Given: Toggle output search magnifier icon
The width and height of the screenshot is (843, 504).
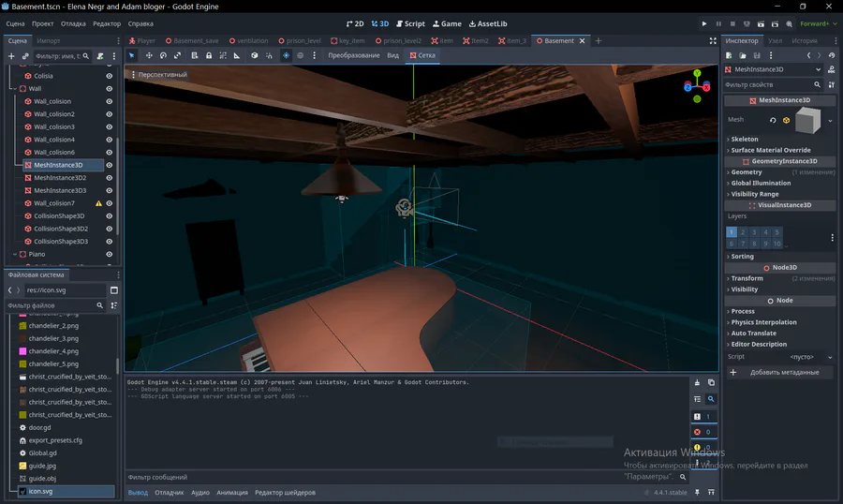Looking at the screenshot, I should 711,399.
